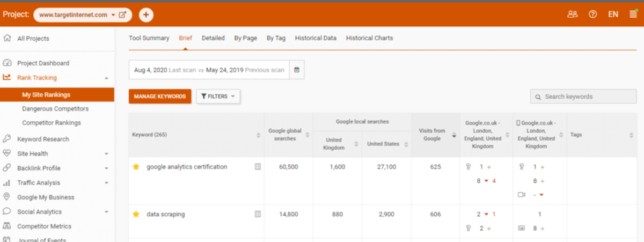The image size is (644, 242).
Task: Open the hamburger main menu icon
Action: (x=633, y=14)
